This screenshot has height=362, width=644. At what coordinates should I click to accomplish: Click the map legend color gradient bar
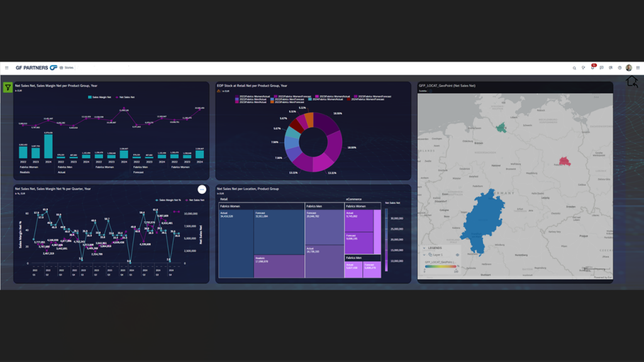pyautogui.click(x=440, y=266)
